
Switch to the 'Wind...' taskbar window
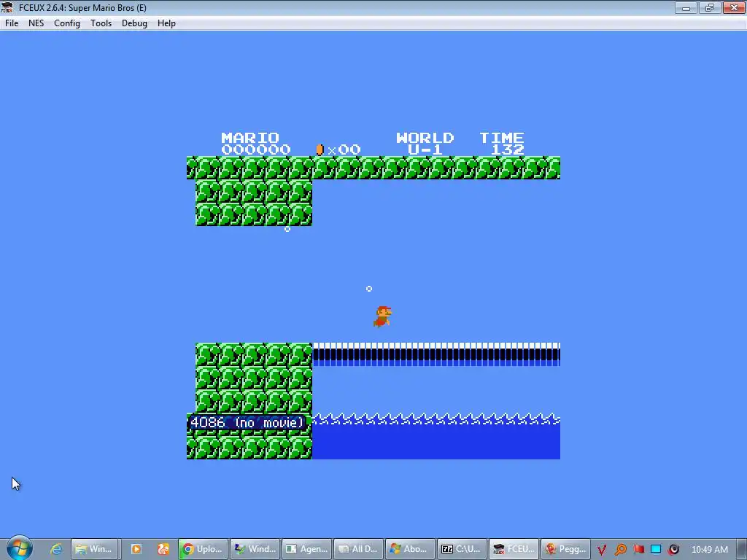coord(255,549)
